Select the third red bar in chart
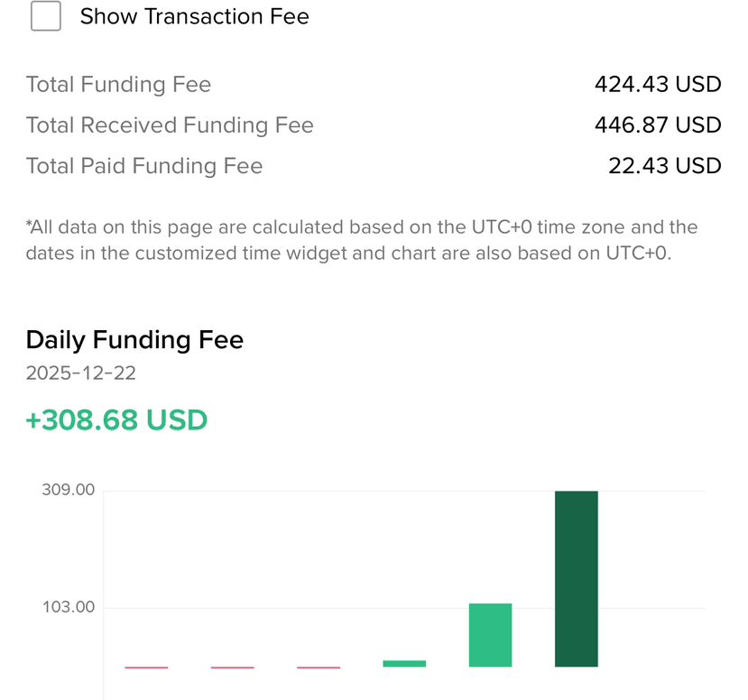The height and width of the screenshot is (700, 748). pyautogui.click(x=319, y=668)
